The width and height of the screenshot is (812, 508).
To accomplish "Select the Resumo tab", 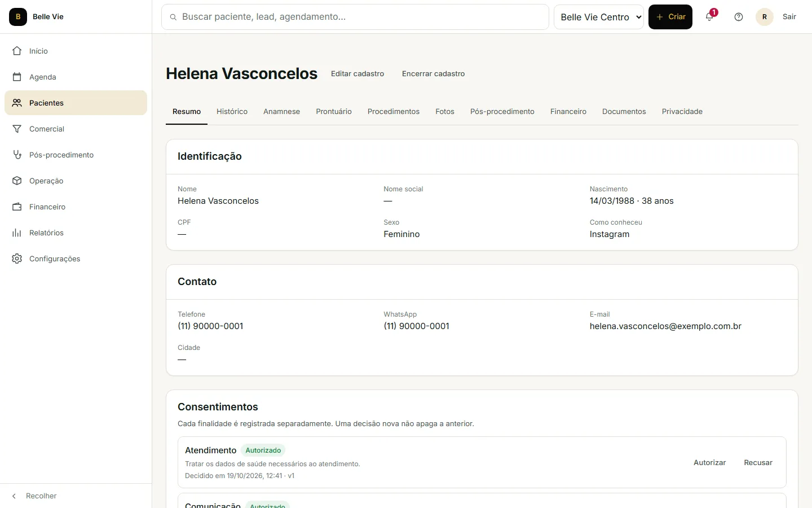I will pyautogui.click(x=187, y=111).
